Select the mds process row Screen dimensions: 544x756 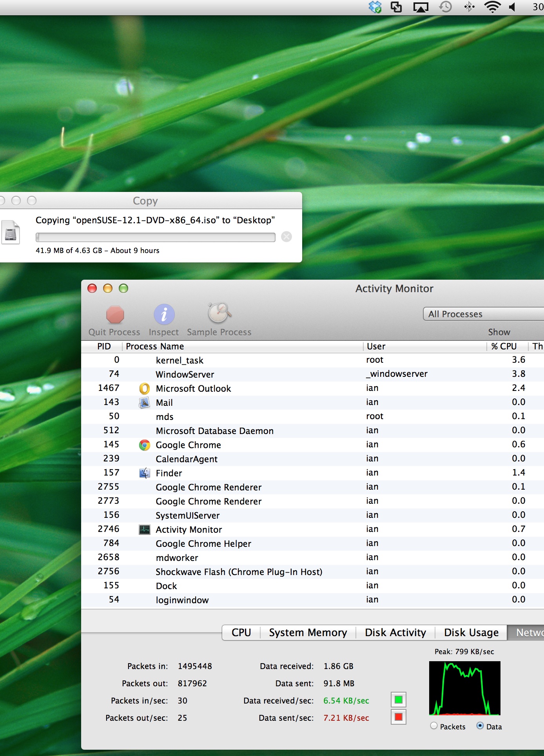pyautogui.click(x=312, y=417)
